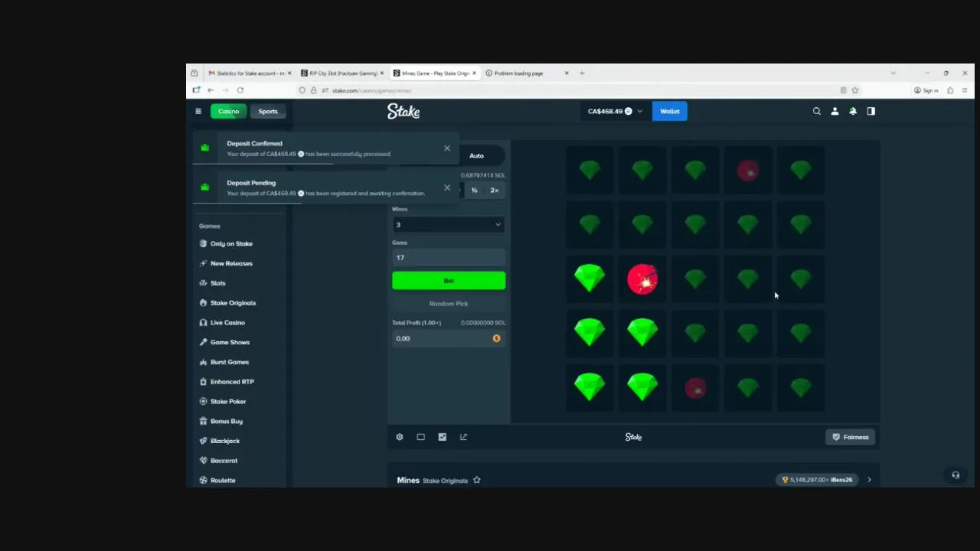Open the Fairness panel

click(x=850, y=437)
